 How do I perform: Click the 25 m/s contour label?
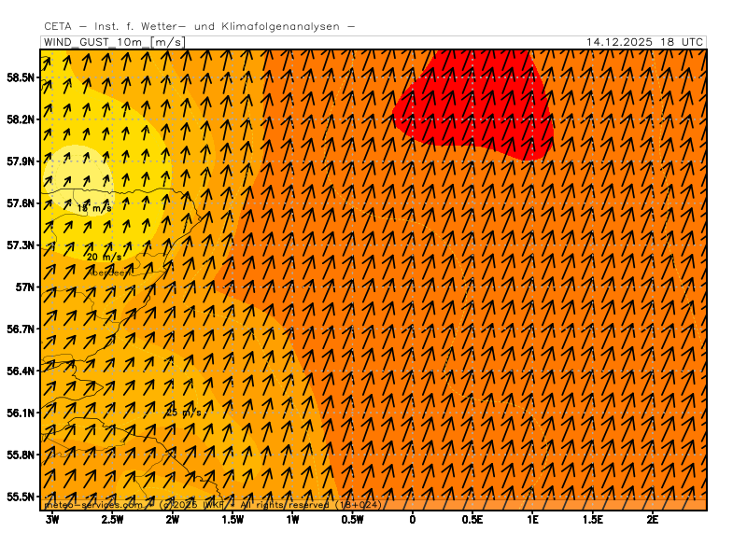[183, 412]
